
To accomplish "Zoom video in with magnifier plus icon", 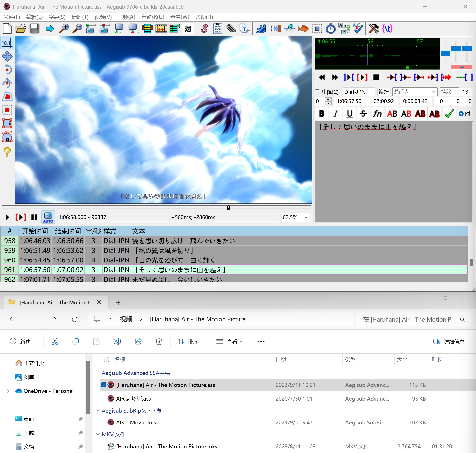I will pyautogui.click(x=64, y=29).
